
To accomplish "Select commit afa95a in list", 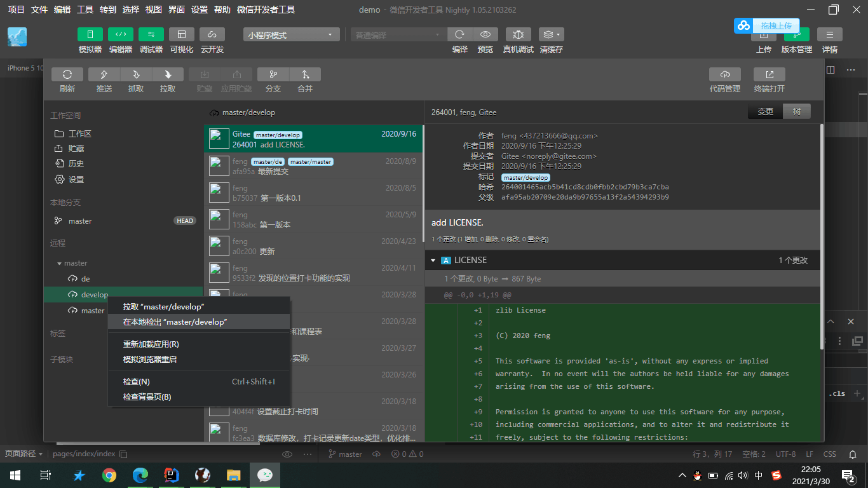I will pos(314,166).
